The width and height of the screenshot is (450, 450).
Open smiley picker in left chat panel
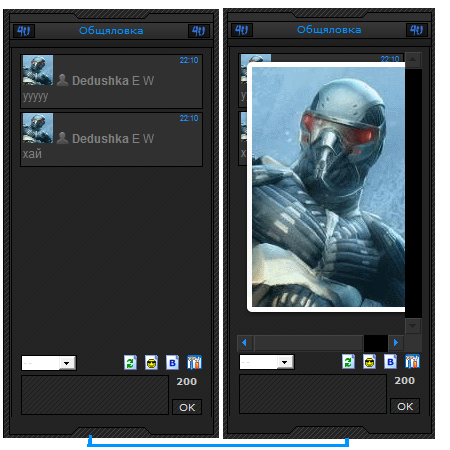click(152, 363)
